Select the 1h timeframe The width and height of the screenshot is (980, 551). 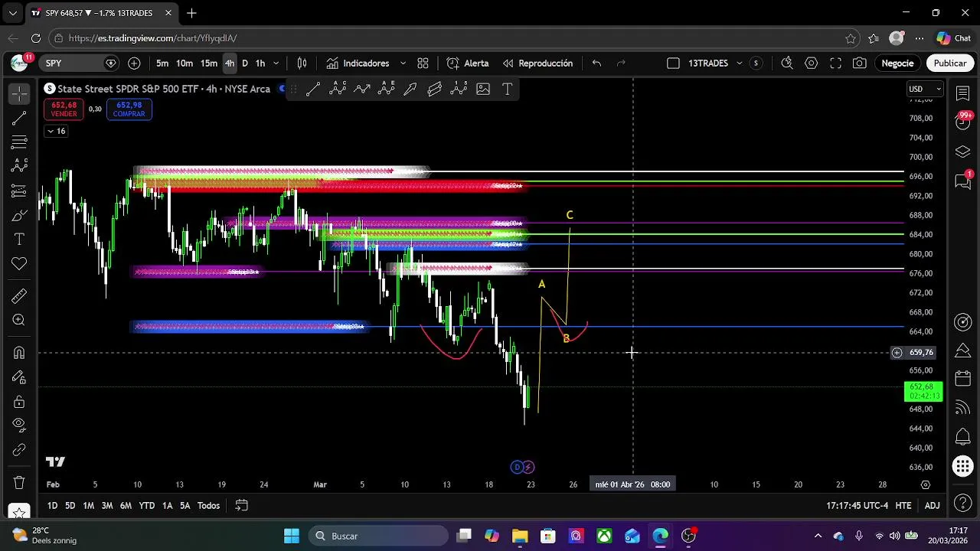(x=260, y=64)
